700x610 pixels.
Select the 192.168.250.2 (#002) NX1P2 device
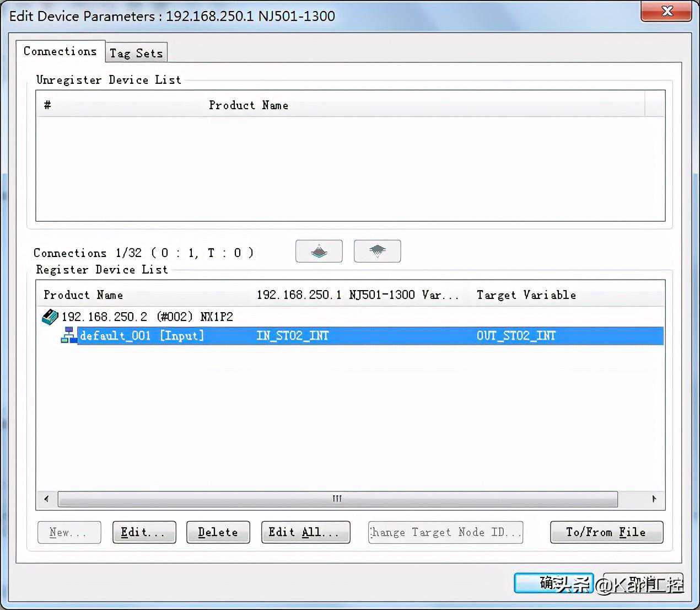point(147,317)
